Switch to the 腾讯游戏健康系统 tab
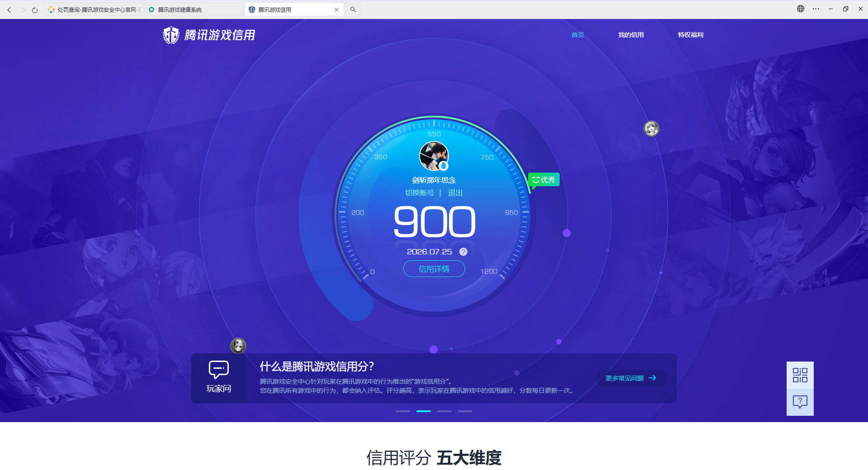 (194, 9)
